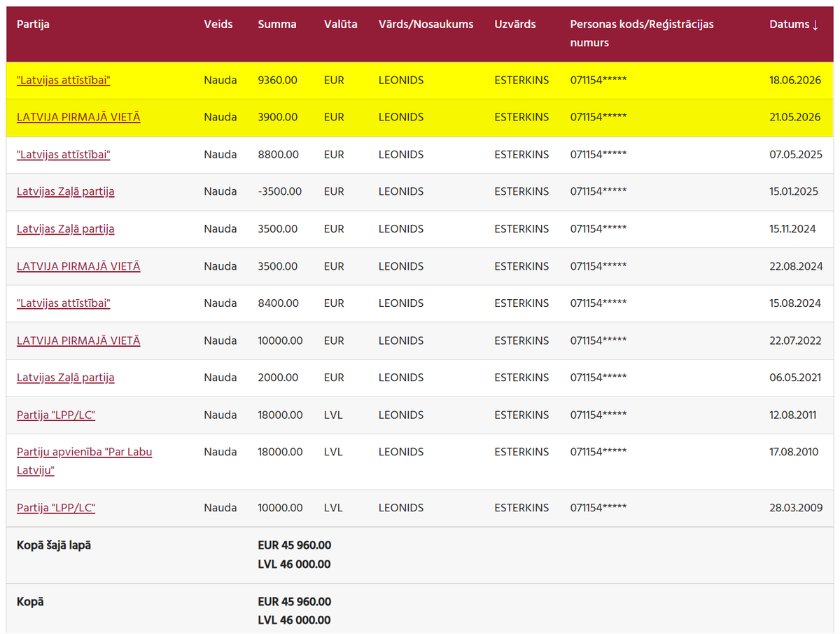The width and height of the screenshot is (840, 634).
Task: Click the date 15.08.2024
Action: point(795,303)
